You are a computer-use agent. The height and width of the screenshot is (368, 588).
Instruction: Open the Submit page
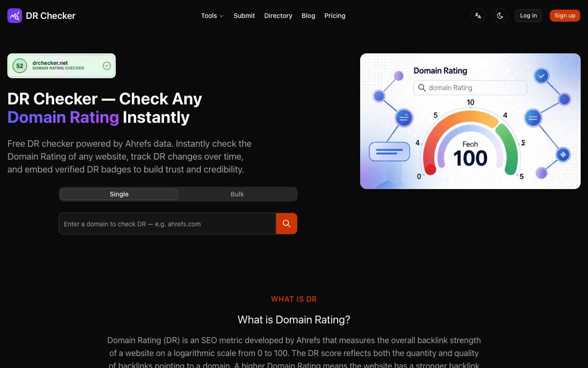[244, 16]
